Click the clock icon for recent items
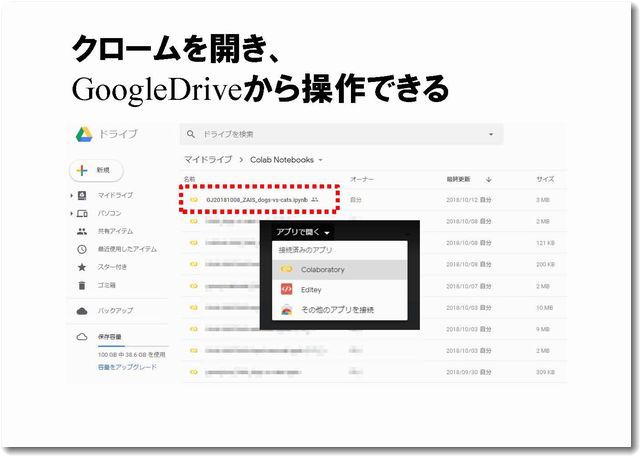Image resolution: width=640 pixels, height=456 pixels. (x=82, y=249)
